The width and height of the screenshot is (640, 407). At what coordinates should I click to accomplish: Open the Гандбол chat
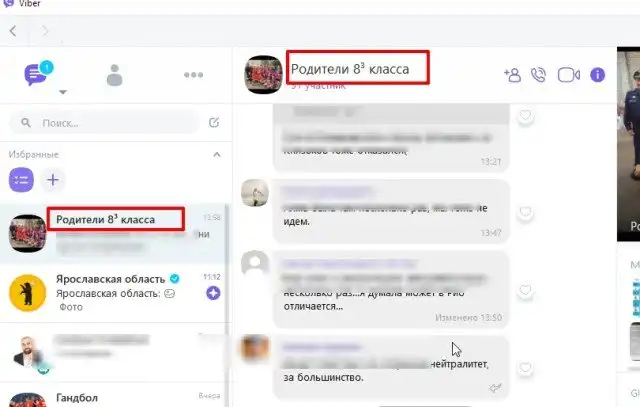click(x=114, y=395)
